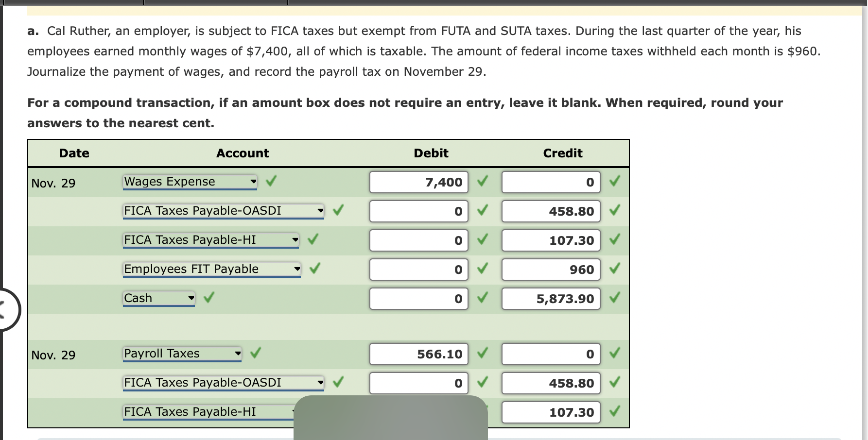The image size is (868, 440).
Task: Click the 960 credit amount box
Action: [550, 270]
